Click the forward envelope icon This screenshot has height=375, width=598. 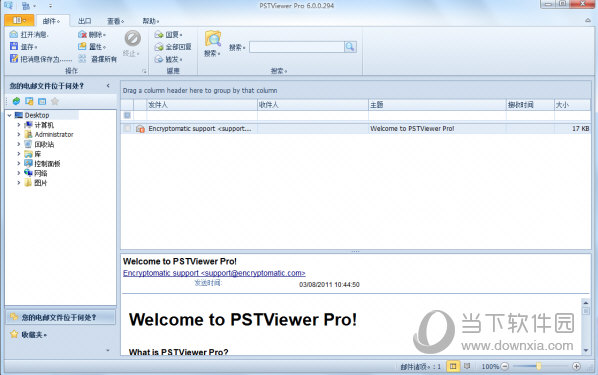pyautogui.click(x=159, y=59)
